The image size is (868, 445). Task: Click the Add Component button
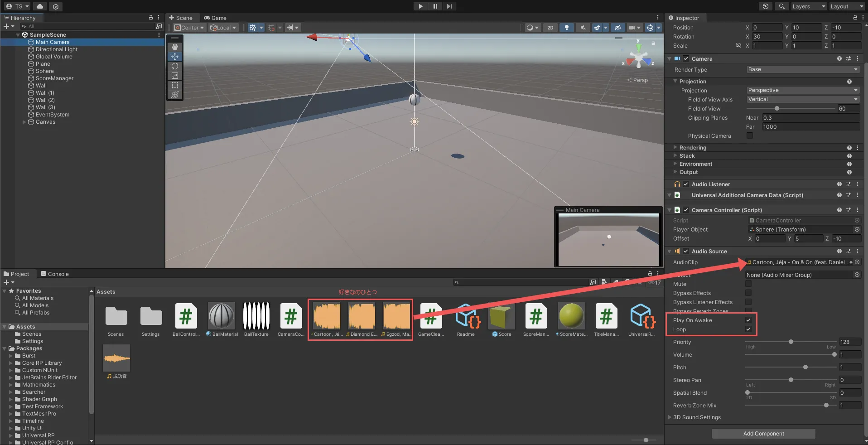pos(763,434)
